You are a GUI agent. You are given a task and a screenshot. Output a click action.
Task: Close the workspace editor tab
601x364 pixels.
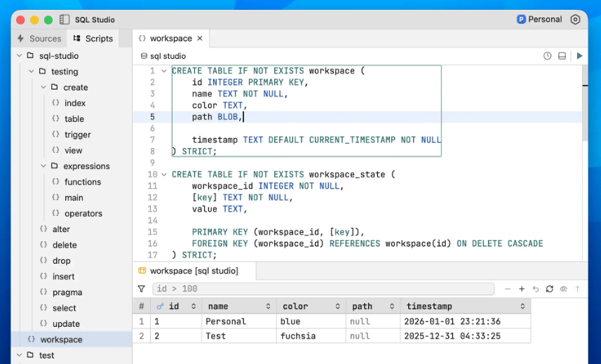(x=200, y=39)
